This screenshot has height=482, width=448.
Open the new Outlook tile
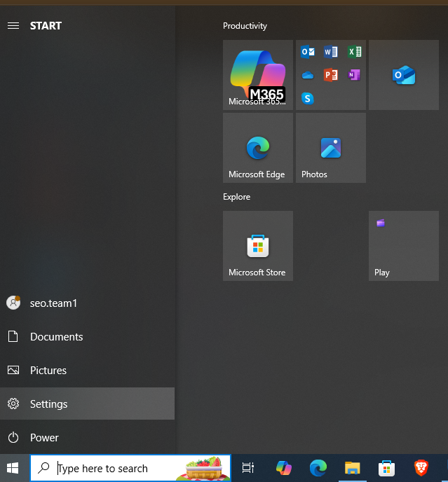pos(404,75)
